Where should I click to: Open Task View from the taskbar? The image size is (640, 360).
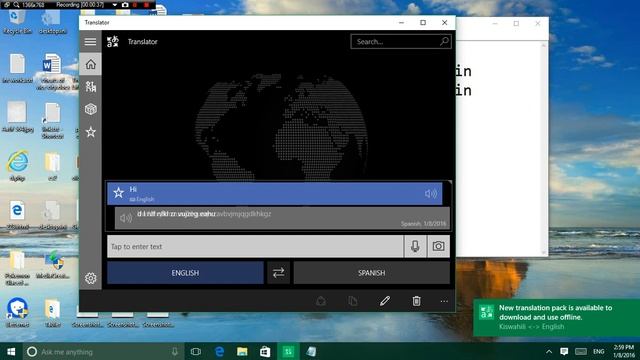(x=196, y=351)
